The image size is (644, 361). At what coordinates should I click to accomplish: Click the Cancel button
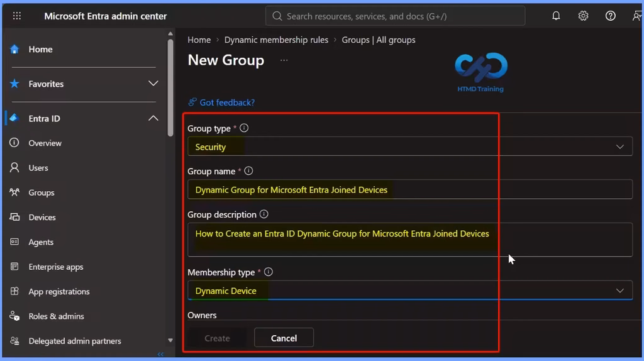coord(284,338)
